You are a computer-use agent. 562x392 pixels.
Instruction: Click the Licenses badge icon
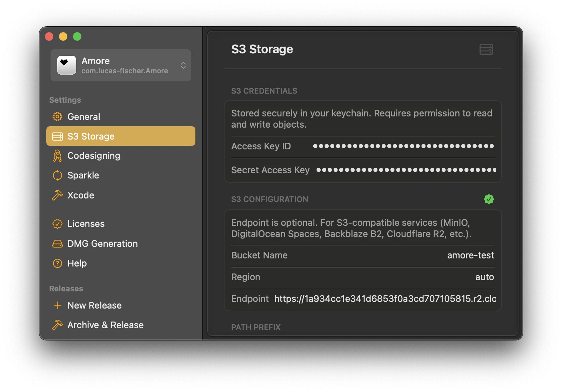pyautogui.click(x=57, y=224)
